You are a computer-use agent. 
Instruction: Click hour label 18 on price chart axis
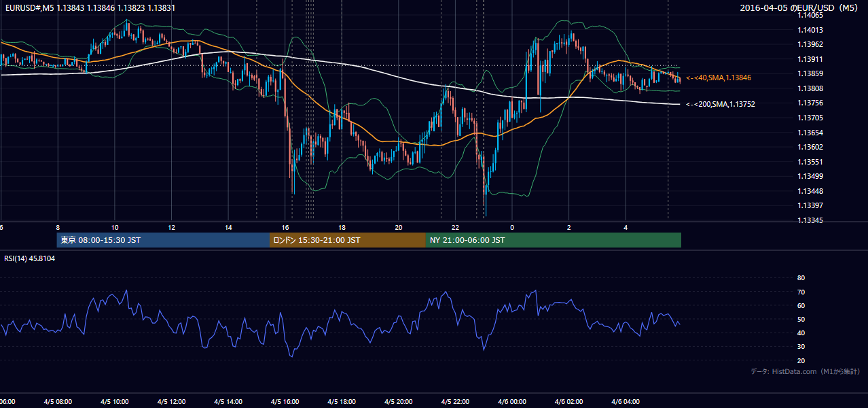[x=342, y=227]
